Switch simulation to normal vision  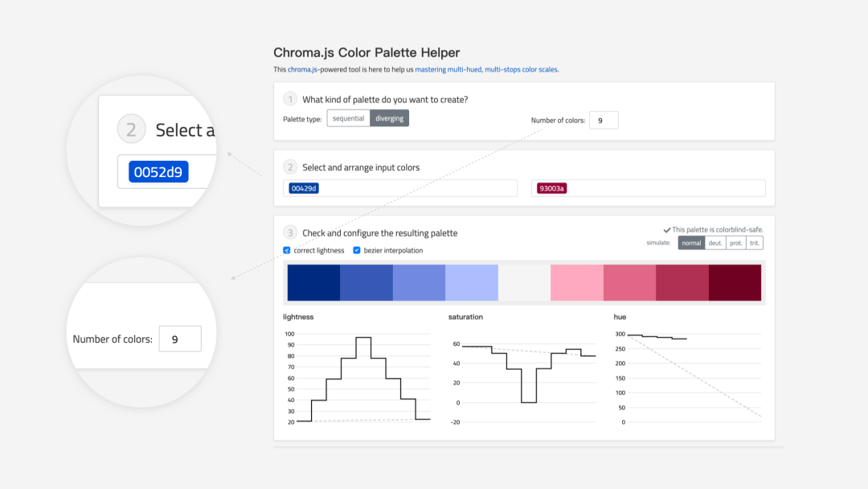coord(691,243)
